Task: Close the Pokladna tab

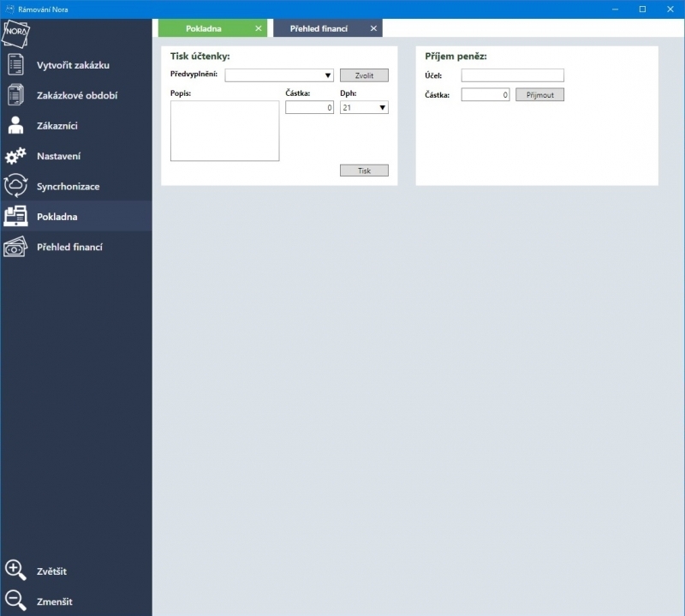Action: click(259, 28)
